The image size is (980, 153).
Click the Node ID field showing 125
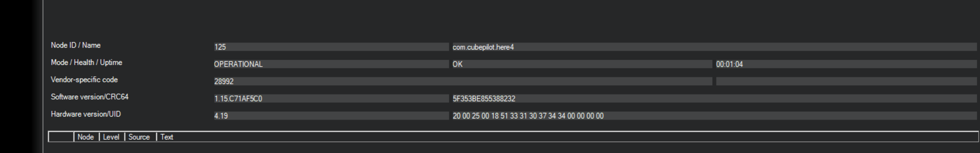tap(331, 47)
